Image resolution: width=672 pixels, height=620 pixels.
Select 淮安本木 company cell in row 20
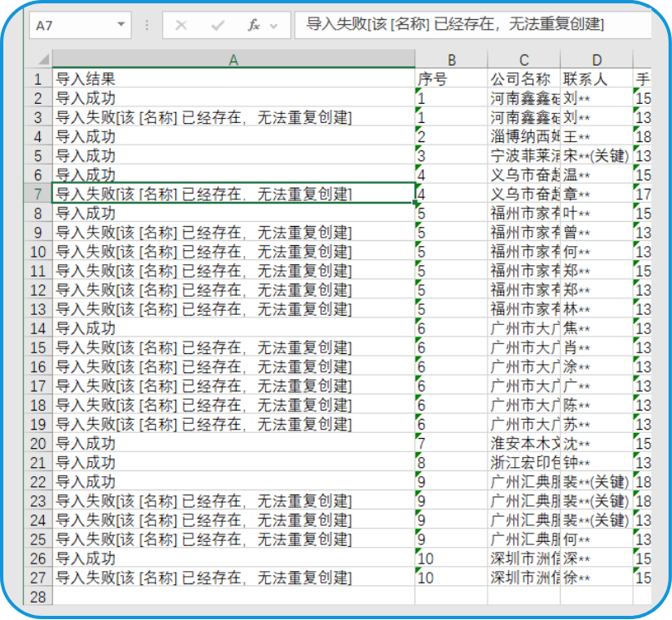(523, 444)
